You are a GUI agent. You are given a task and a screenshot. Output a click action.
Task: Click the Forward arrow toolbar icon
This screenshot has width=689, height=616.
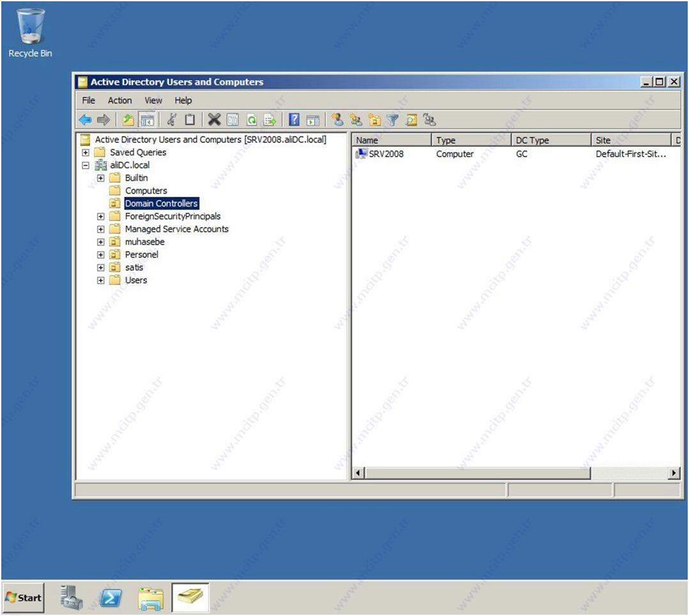coord(104,119)
